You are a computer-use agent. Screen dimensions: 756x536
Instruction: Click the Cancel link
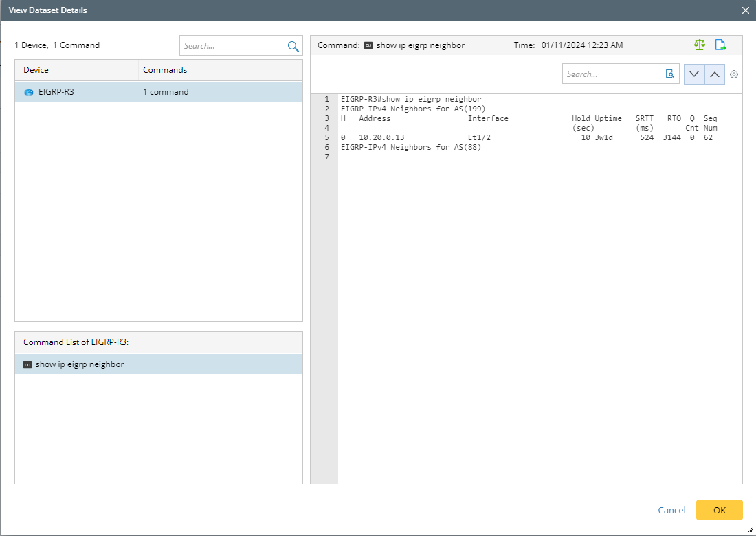point(671,510)
